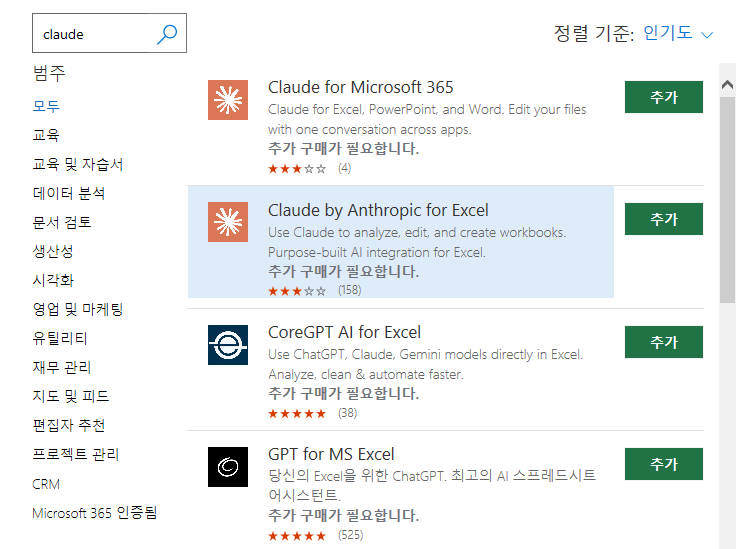
Task: Add CoreGPT AI for Excel with 추가
Action: tap(664, 342)
